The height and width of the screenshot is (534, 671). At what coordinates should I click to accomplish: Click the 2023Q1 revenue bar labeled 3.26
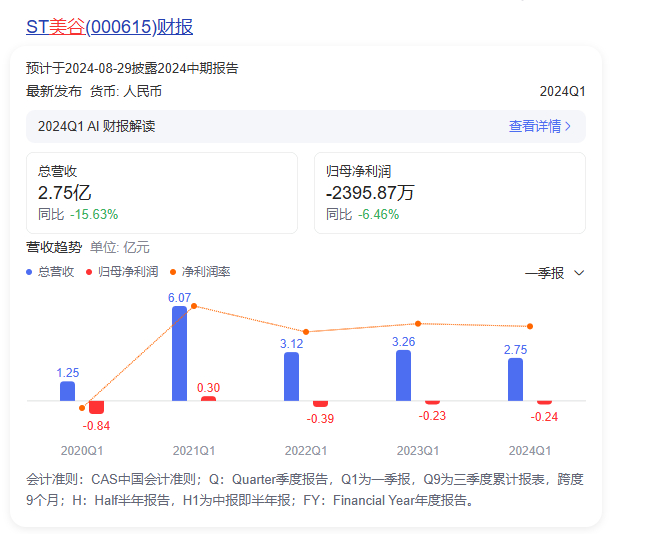(x=404, y=375)
